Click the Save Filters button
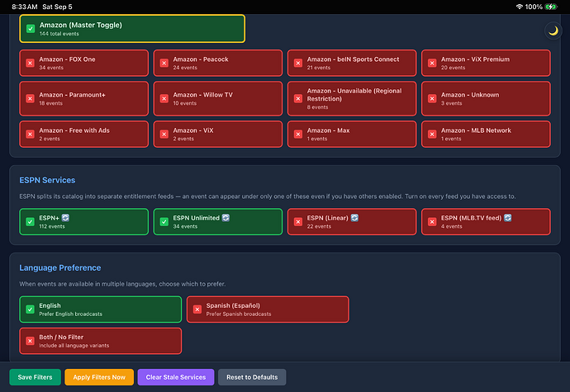Viewport: 570px width, 392px height. click(35, 377)
